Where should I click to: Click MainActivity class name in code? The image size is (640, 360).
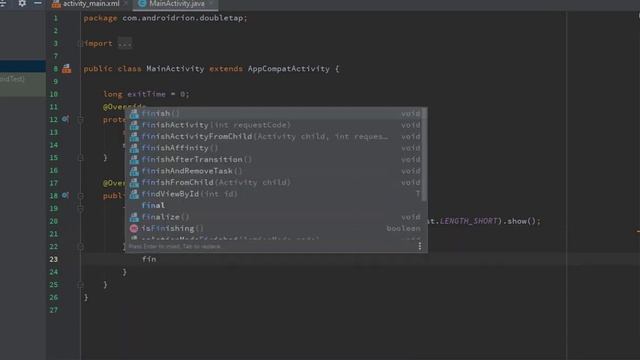click(175, 69)
